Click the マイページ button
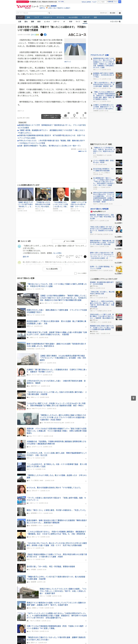The height and width of the screenshot is (644, 138). pyautogui.click(x=103, y=13)
